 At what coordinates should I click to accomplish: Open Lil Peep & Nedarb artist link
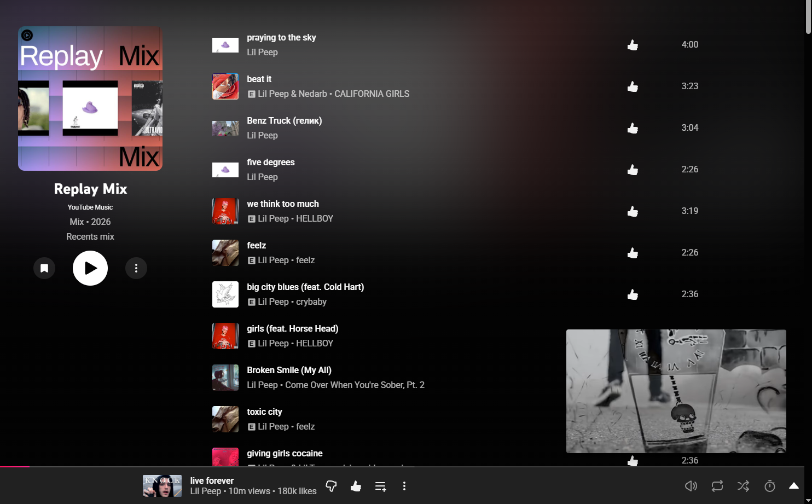click(293, 94)
